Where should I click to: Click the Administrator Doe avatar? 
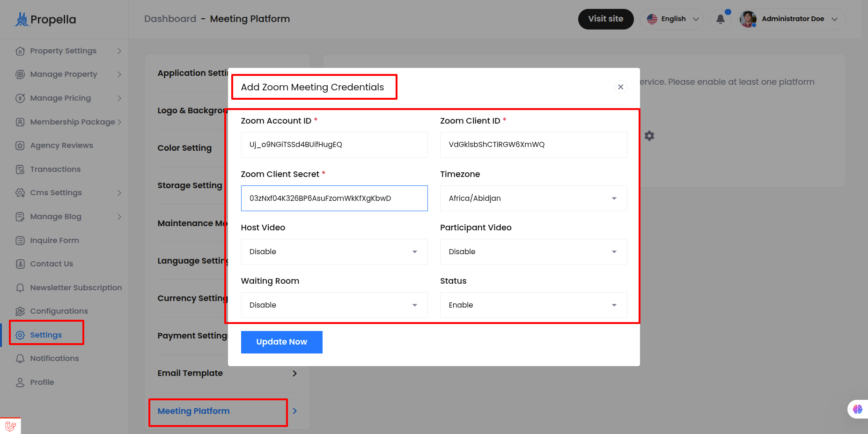tap(748, 19)
